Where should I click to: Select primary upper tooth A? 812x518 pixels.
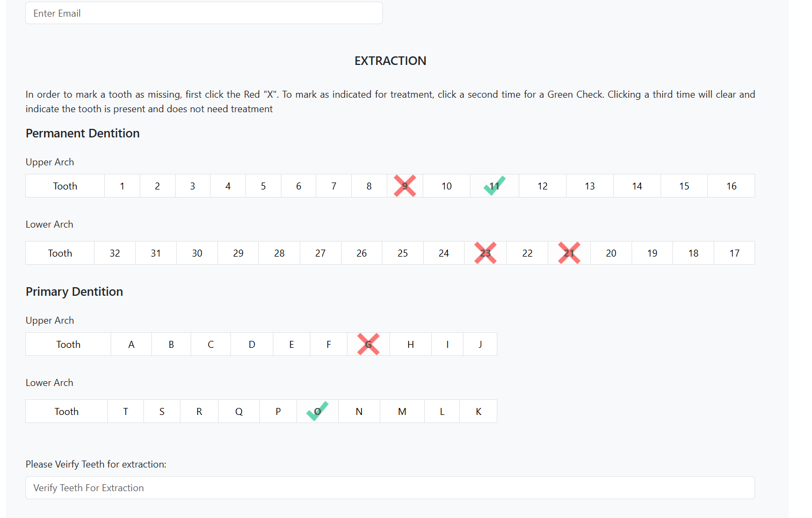[x=131, y=345]
